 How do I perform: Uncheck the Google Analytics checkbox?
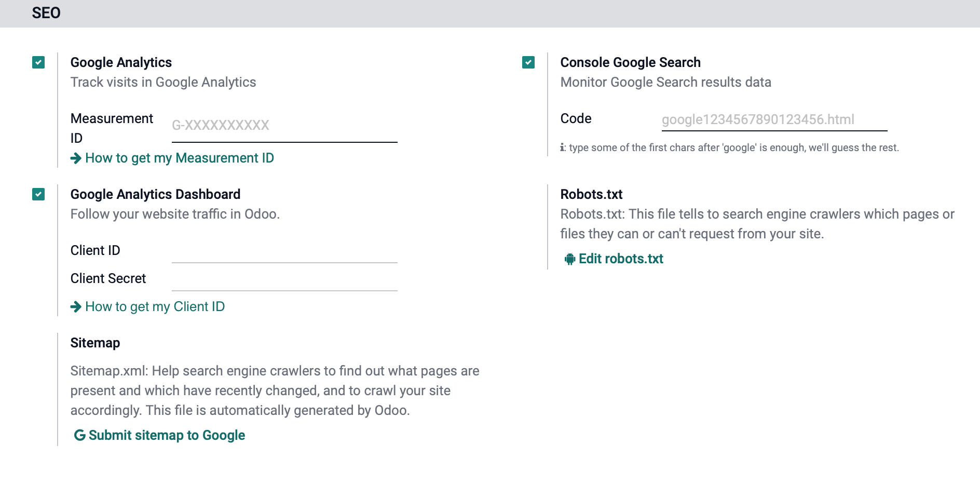[x=38, y=62]
